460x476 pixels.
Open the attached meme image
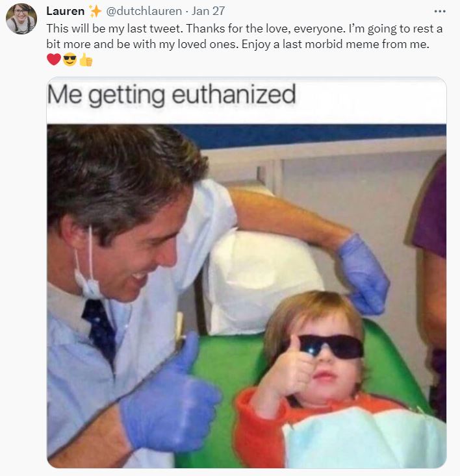point(246,273)
